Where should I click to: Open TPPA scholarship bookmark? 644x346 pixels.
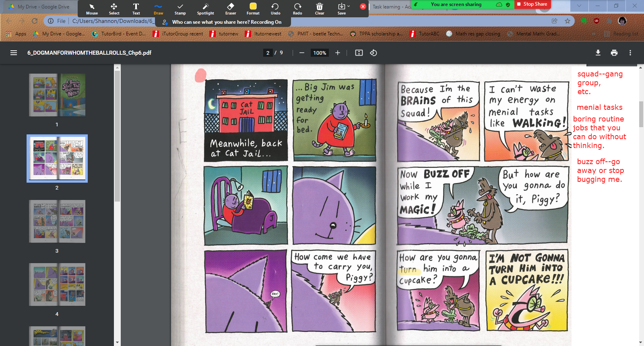(376, 34)
